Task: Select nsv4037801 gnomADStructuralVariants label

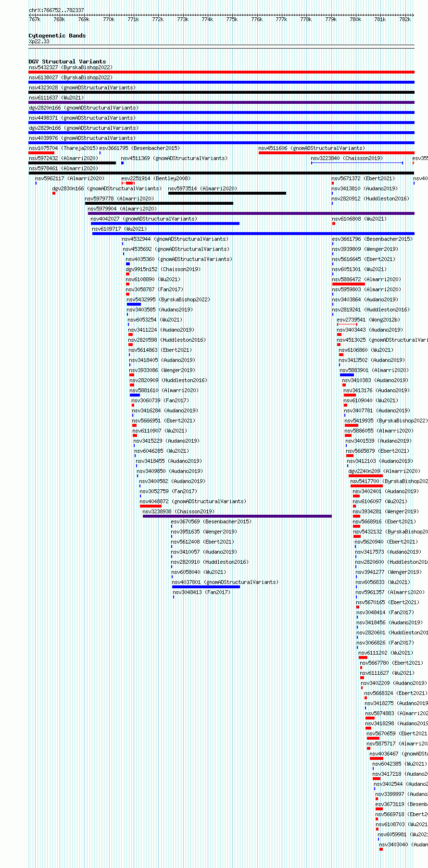Action: point(225,582)
